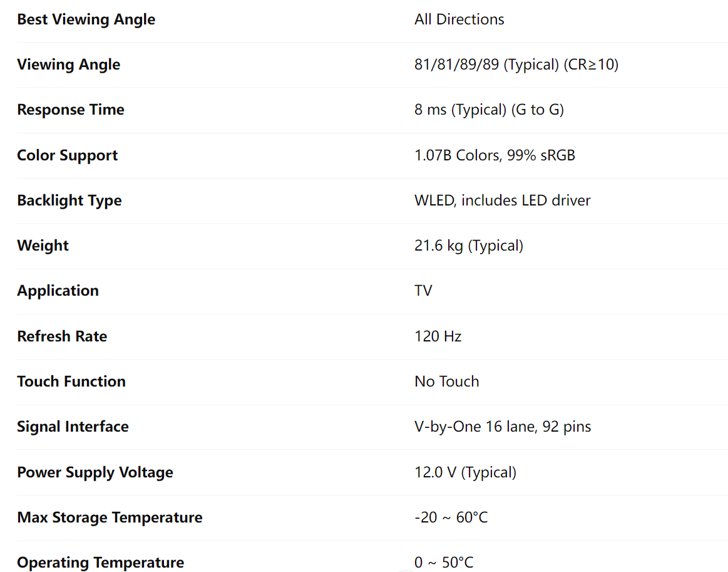
Task: Click the Operating Temperature label
Action: [x=100, y=563]
